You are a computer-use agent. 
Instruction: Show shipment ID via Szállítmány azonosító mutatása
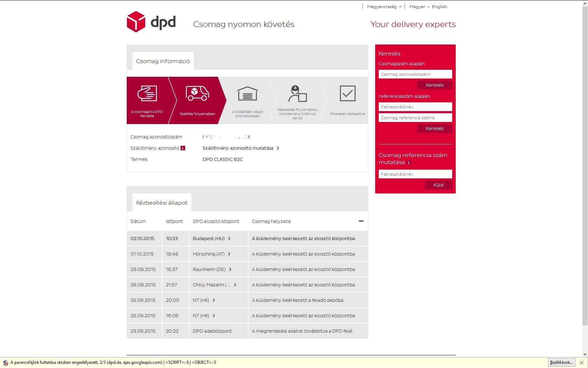pos(241,148)
